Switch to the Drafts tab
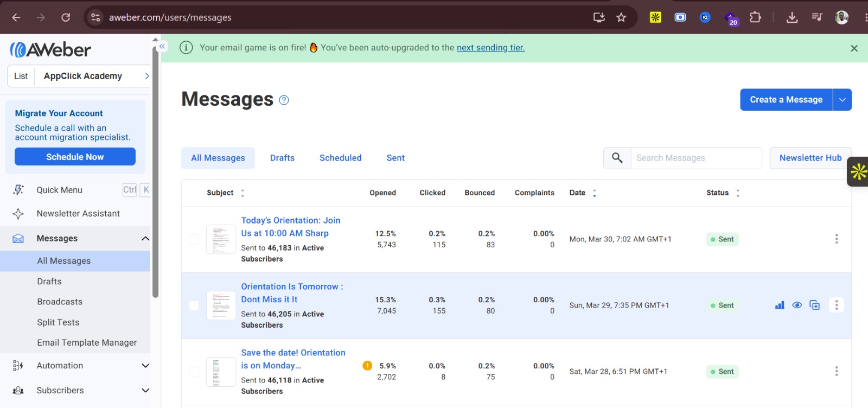868x408 pixels. point(283,158)
